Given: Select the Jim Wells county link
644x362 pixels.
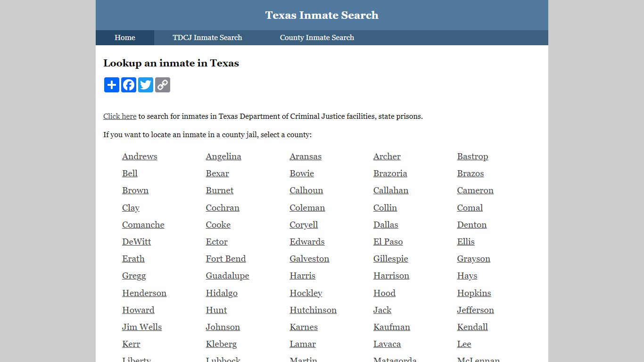Looking at the screenshot, I should 142,327.
